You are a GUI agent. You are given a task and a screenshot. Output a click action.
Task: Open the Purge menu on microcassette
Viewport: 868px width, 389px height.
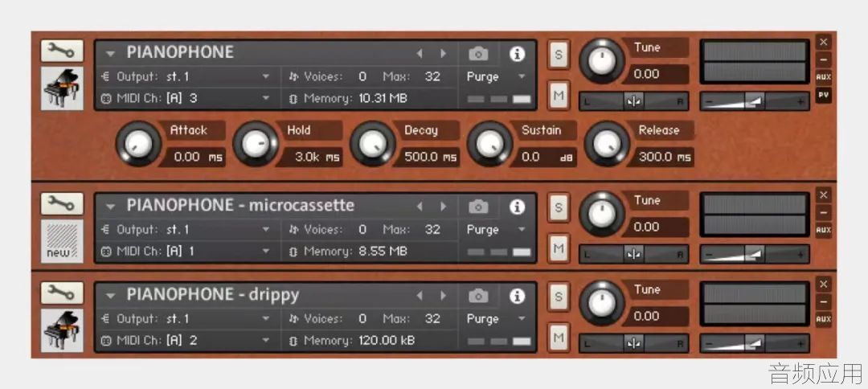point(496,230)
